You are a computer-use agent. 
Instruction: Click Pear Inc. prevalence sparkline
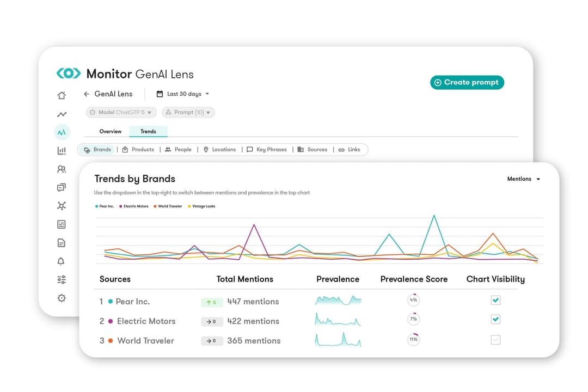pos(338,300)
